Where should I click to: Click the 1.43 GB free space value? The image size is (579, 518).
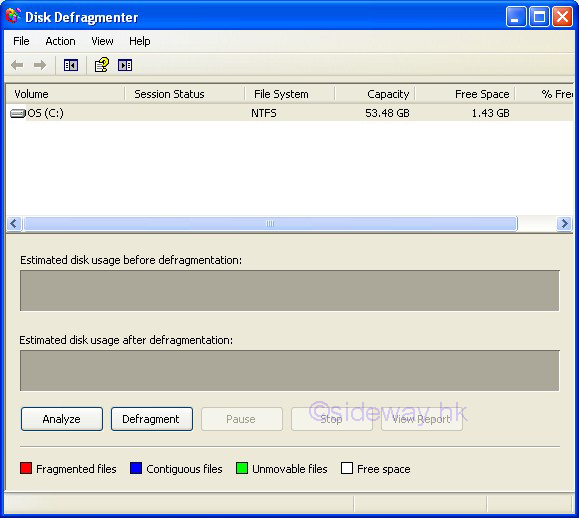(x=490, y=113)
